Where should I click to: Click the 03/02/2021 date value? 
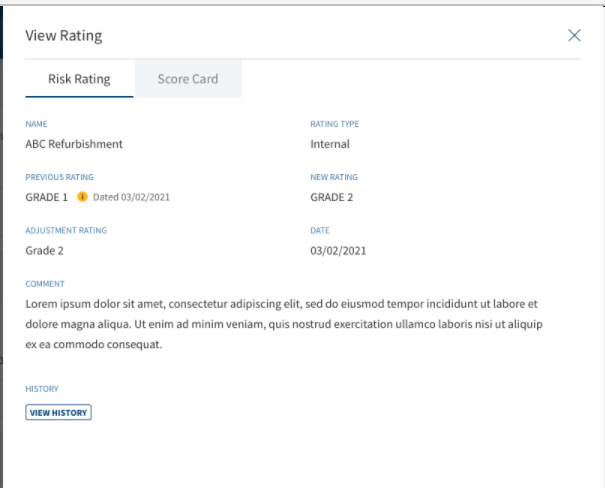pyautogui.click(x=338, y=251)
